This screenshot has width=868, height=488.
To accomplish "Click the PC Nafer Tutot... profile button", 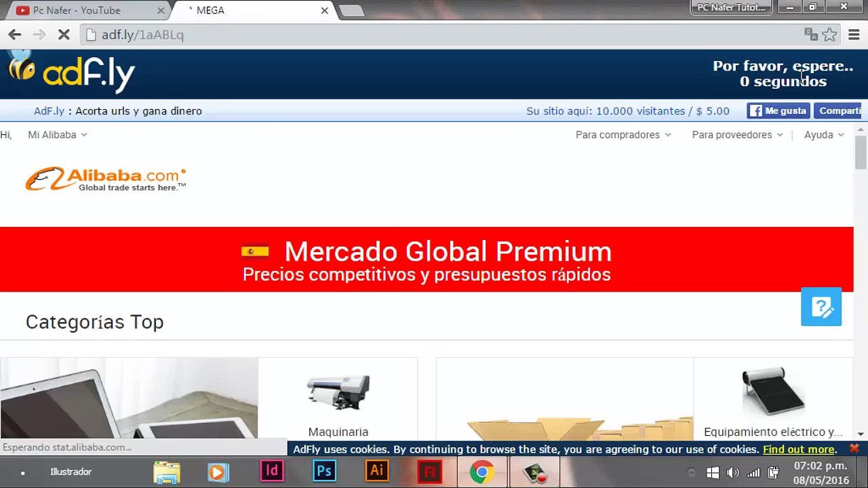I will [732, 7].
